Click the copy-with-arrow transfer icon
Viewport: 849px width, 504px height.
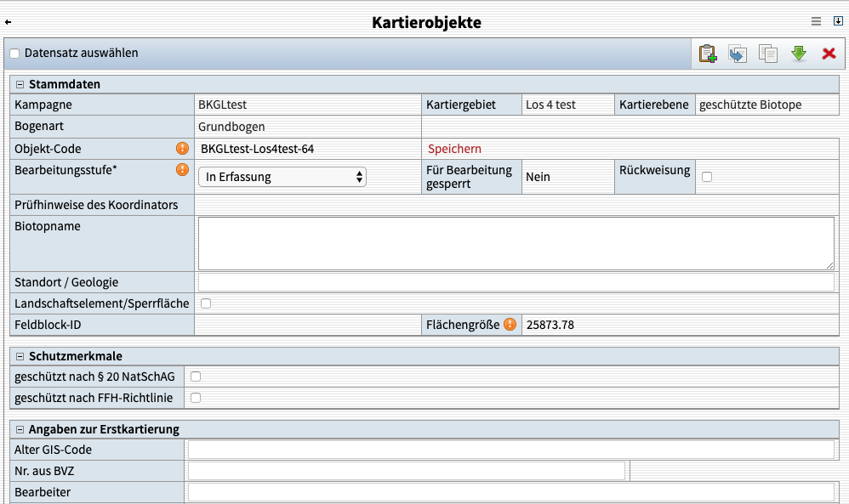point(738,53)
